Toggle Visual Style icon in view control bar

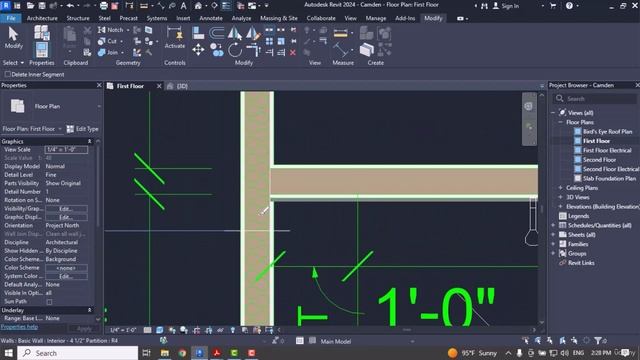click(160, 330)
